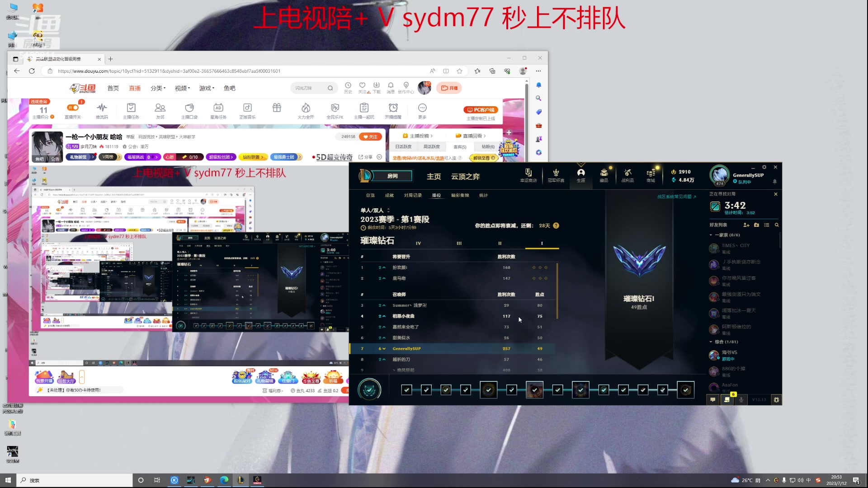Image resolution: width=868 pixels, height=488 pixels.
Task: Click the friend search magnifier in 好友列表
Action: [777, 225]
